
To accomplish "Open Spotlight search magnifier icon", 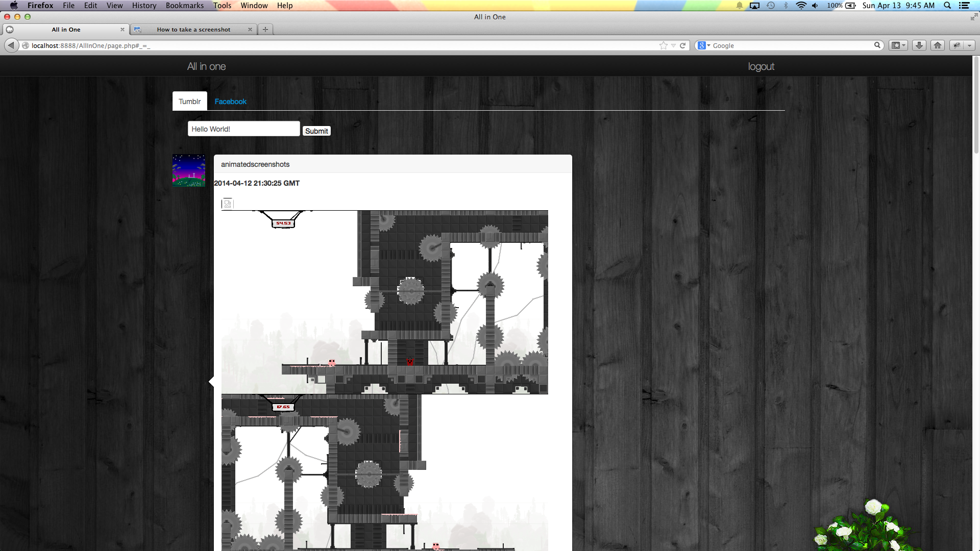I will coord(947,6).
